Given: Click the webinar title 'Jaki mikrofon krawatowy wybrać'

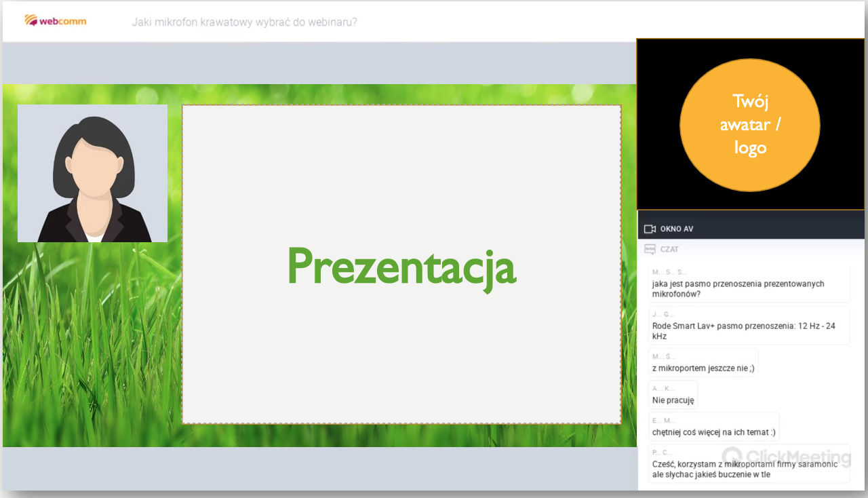Looking at the screenshot, I should 244,22.
